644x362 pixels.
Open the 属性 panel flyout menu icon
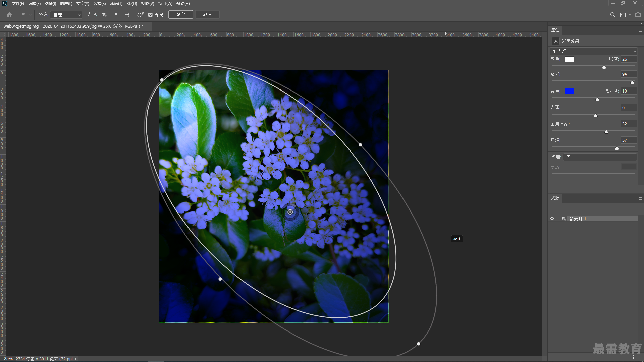640,30
